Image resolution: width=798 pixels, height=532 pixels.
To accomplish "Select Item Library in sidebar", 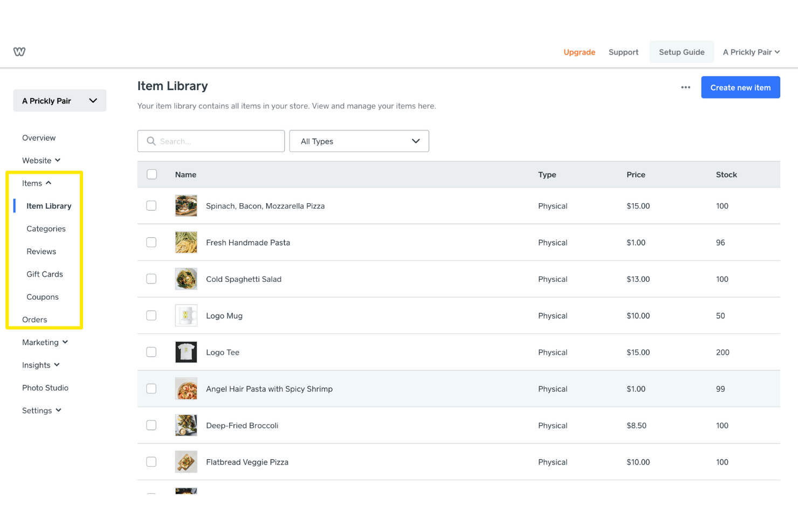I will click(49, 206).
